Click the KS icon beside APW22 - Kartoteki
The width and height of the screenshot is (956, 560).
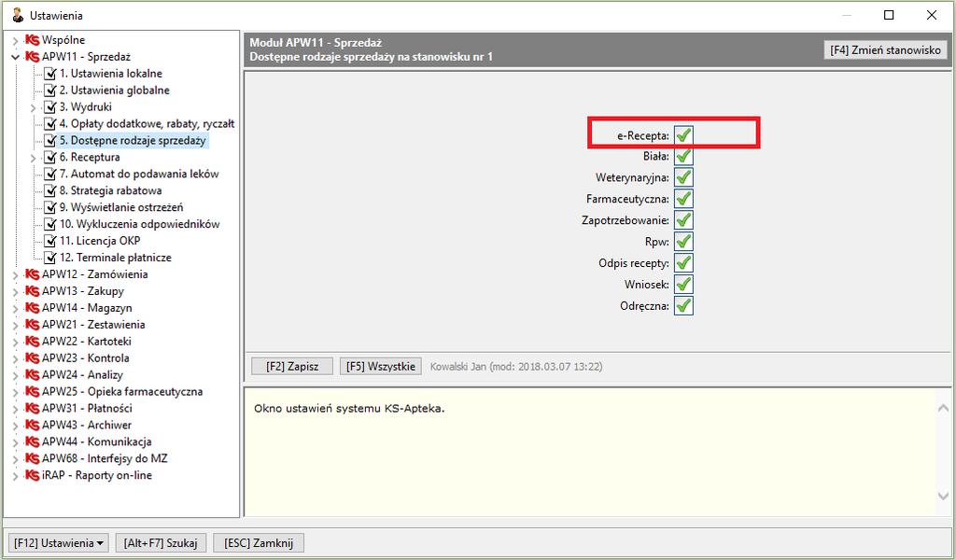[33, 342]
